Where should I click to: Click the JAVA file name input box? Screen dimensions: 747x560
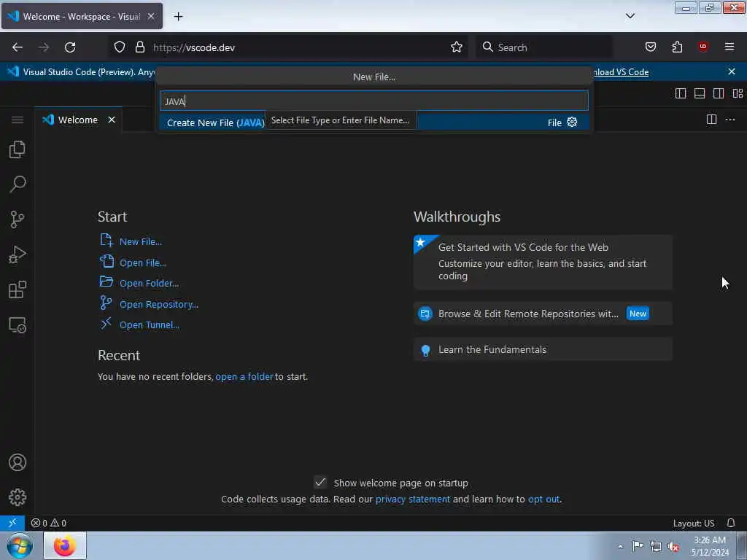[374, 101]
